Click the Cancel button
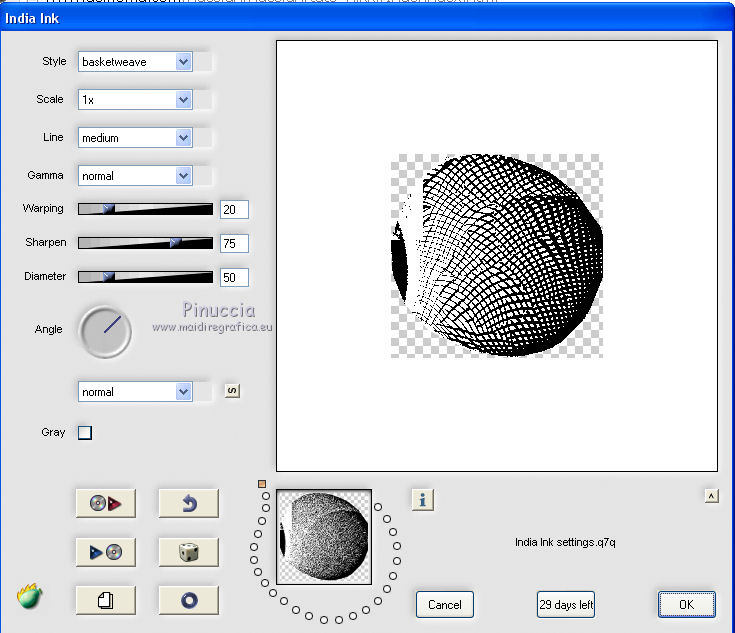The width and height of the screenshot is (735, 633). click(x=445, y=605)
